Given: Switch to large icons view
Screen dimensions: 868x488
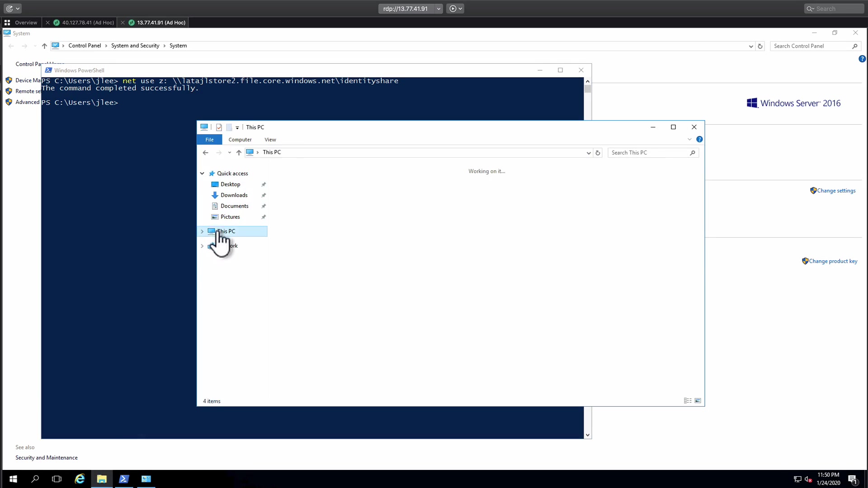Looking at the screenshot, I should (698, 401).
